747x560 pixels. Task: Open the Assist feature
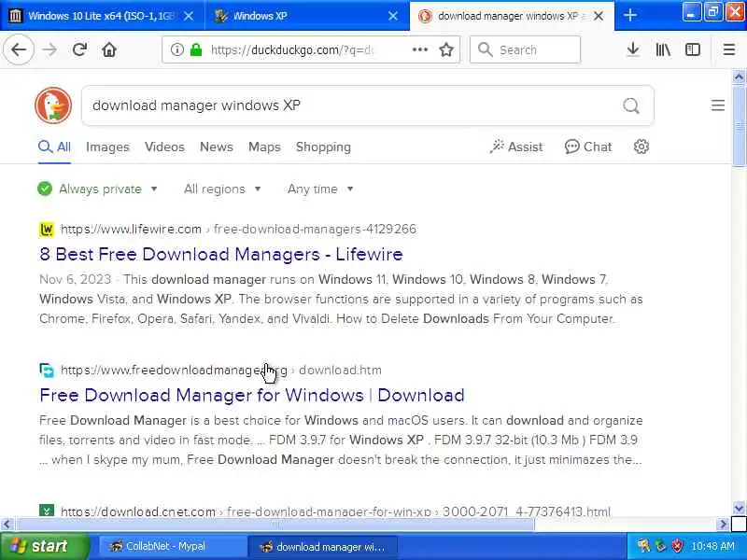tap(516, 147)
